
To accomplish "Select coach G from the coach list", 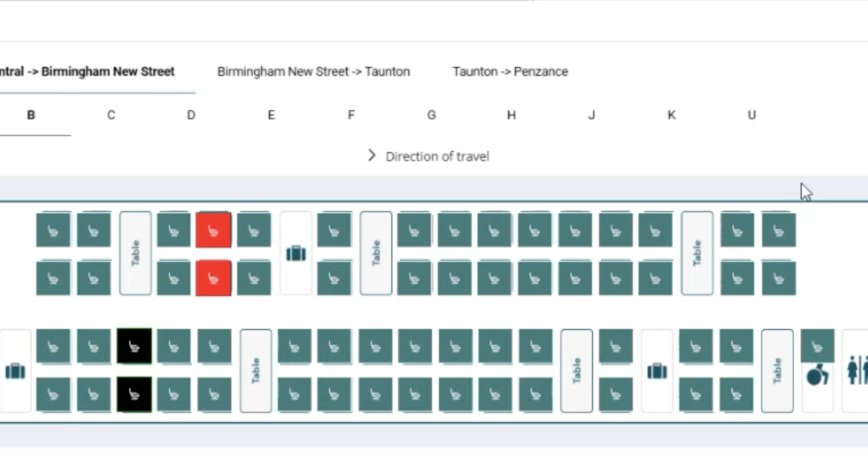I will point(431,114).
